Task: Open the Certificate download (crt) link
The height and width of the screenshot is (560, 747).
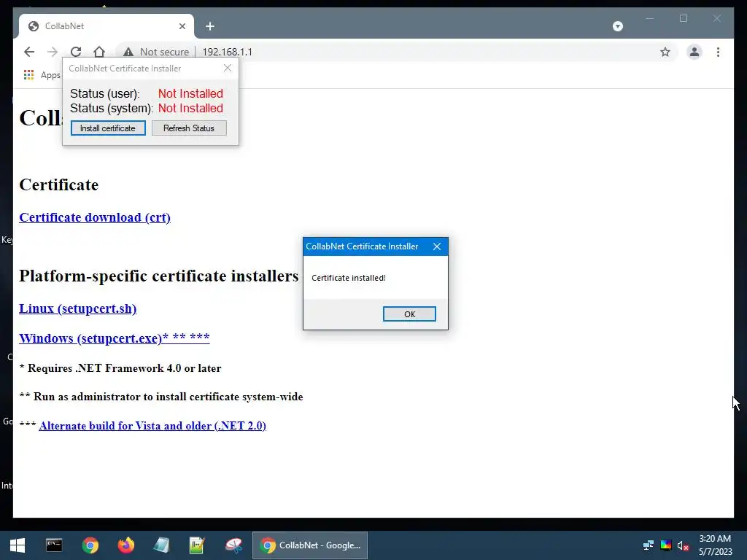Action: [x=95, y=217]
